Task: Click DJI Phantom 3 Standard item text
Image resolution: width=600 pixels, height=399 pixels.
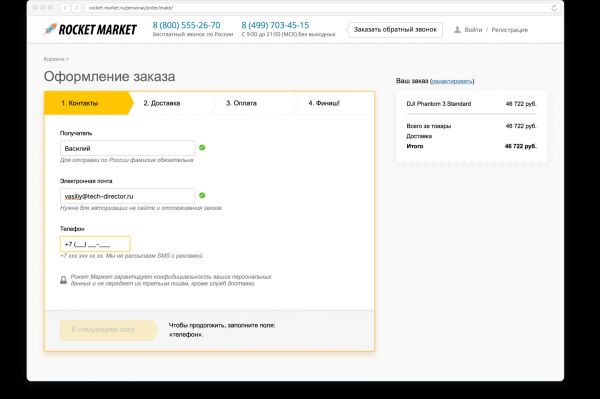Action: tap(439, 104)
